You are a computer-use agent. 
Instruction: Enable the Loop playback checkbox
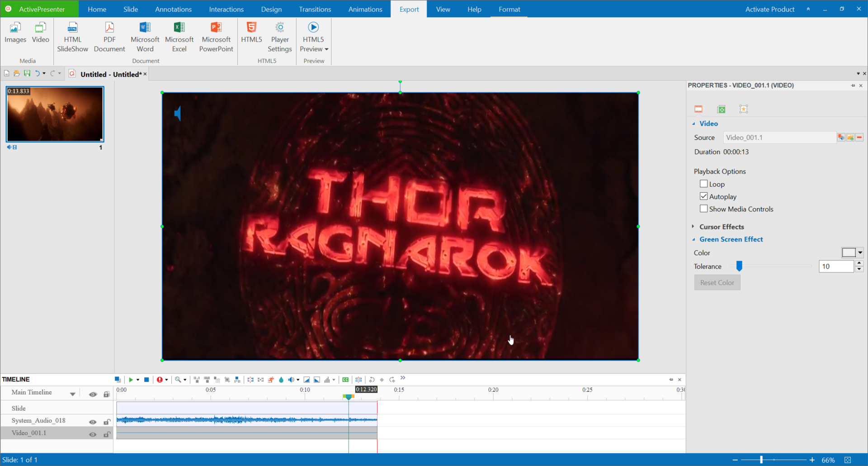pyautogui.click(x=703, y=184)
